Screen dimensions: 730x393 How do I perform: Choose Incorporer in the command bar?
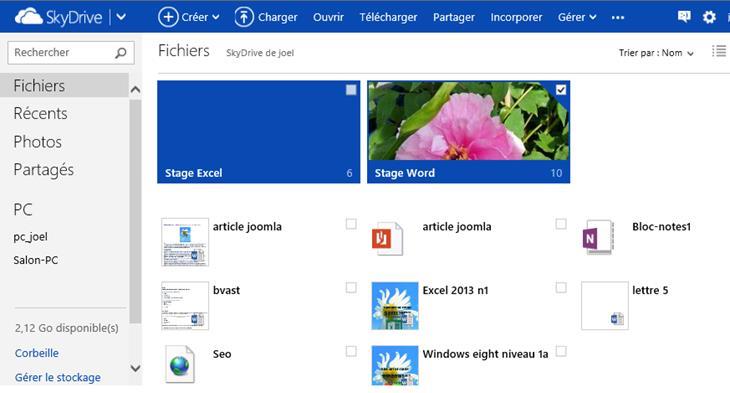coord(516,17)
